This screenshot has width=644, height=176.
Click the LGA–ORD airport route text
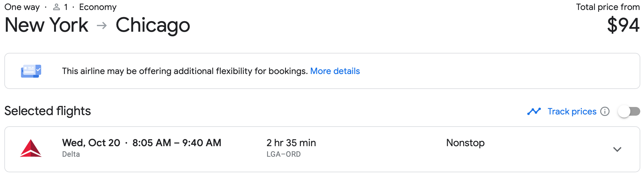[283, 154]
